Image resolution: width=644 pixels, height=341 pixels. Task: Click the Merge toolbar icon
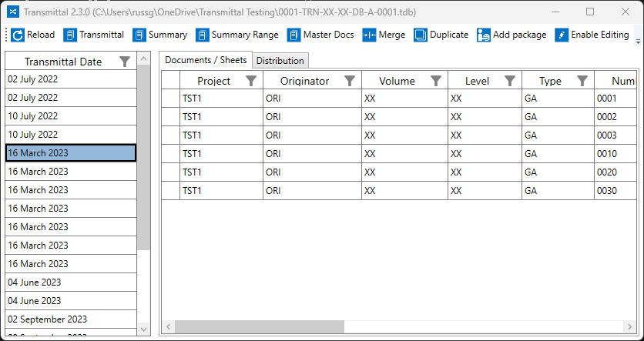[368, 35]
